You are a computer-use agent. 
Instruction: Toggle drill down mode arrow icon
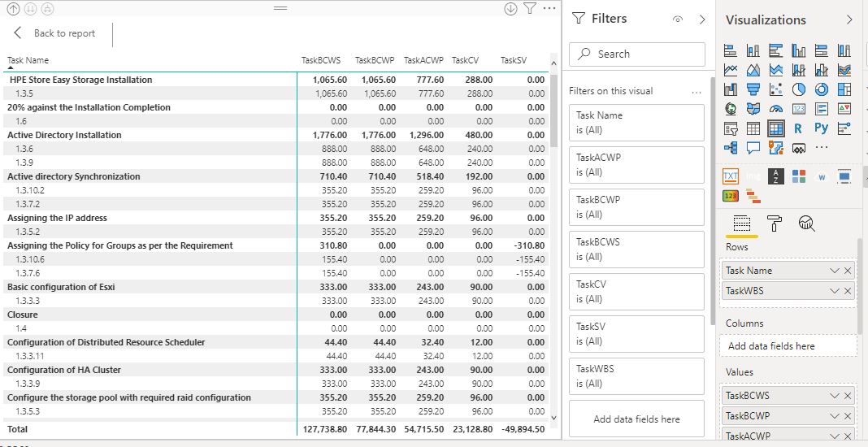pos(510,8)
